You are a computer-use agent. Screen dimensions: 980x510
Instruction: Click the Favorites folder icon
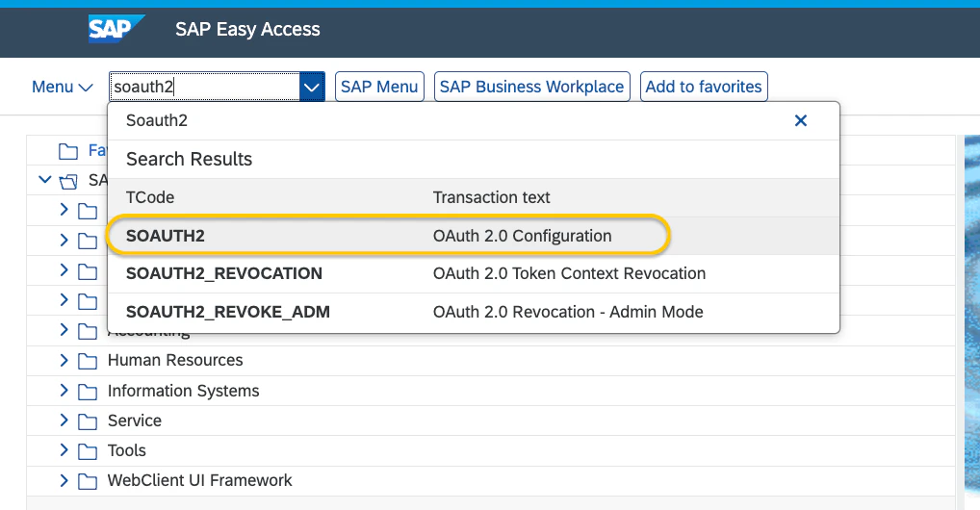click(x=68, y=151)
